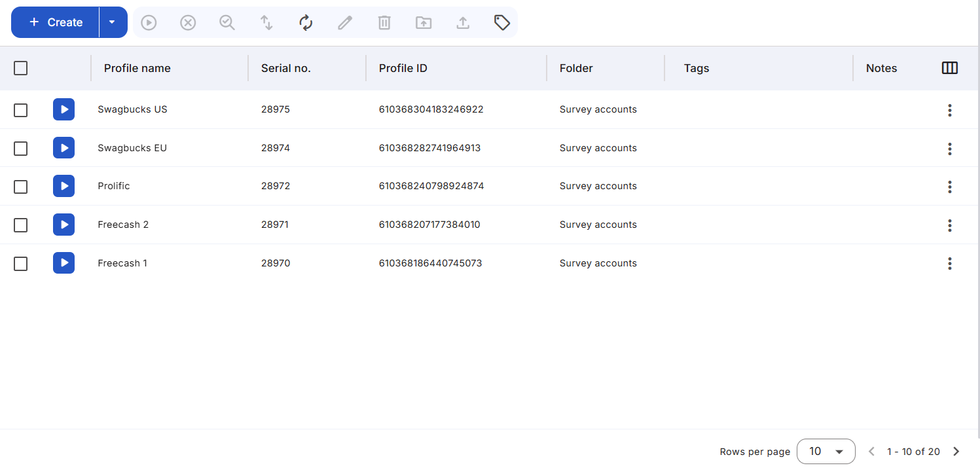Tick the checkbox for Swagbucks US
980x472 pixels.
click(20, 110)
